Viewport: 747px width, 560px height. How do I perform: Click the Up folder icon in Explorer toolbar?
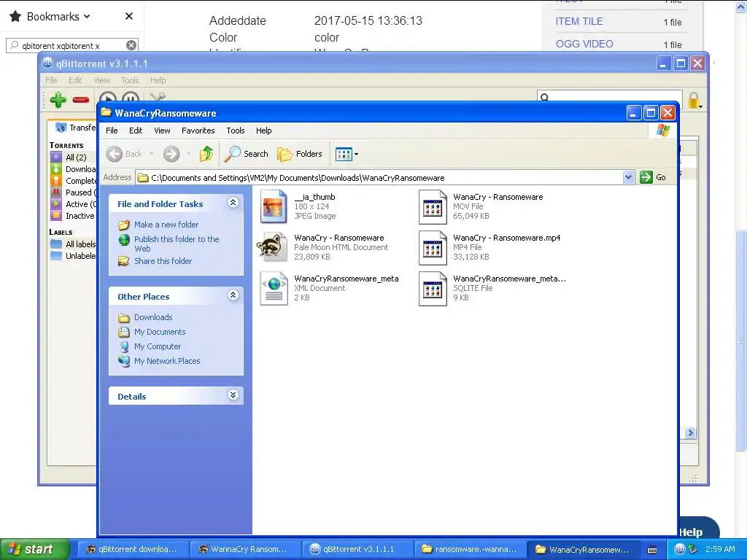(x=206, y=154)
